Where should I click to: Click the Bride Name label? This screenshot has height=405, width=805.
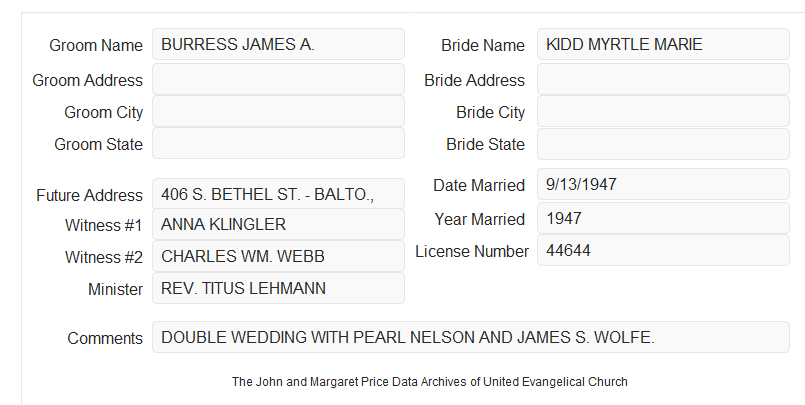483,45
